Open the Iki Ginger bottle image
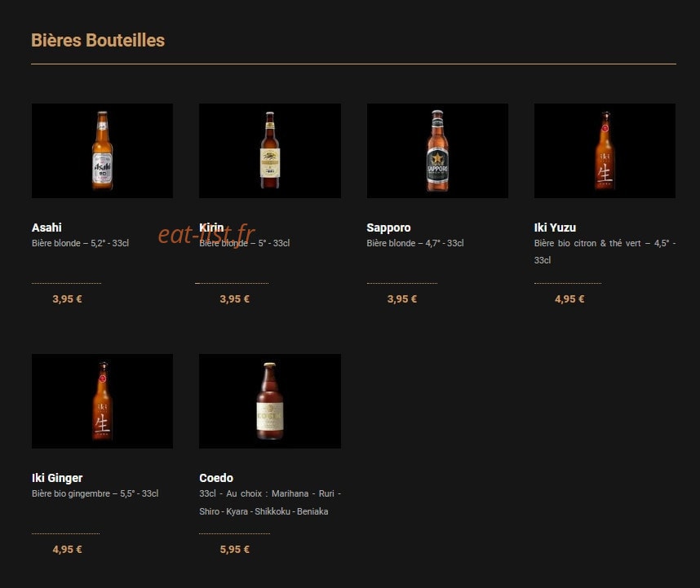The image size is (700, 588). [102, 401]
